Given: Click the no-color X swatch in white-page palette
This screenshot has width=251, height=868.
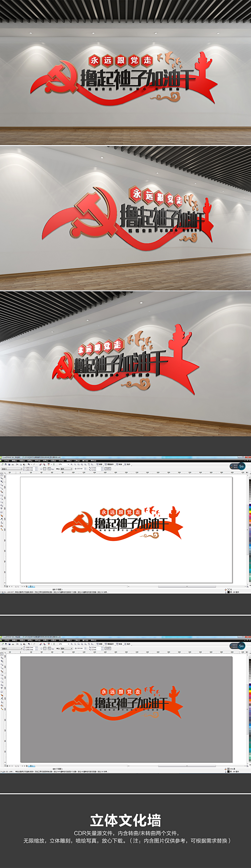Looking at the screenshot, I should pyautogui.click(x=250, y=478).
